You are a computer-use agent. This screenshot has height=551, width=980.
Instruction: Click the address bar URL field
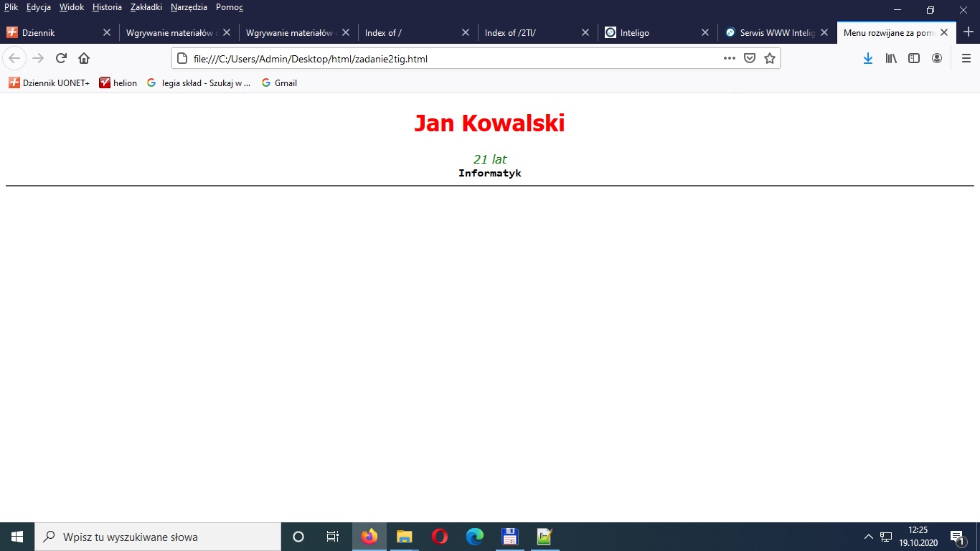(x=445, y=58)
